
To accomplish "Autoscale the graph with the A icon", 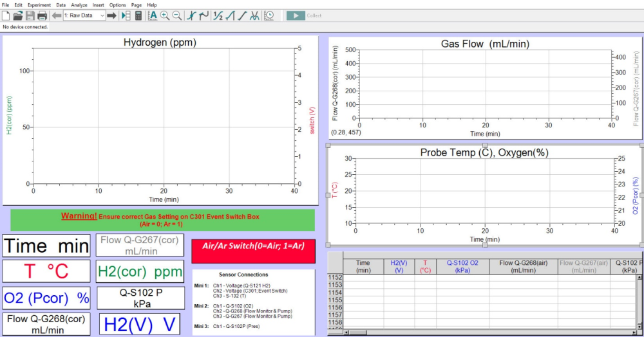I will [153, 15].
